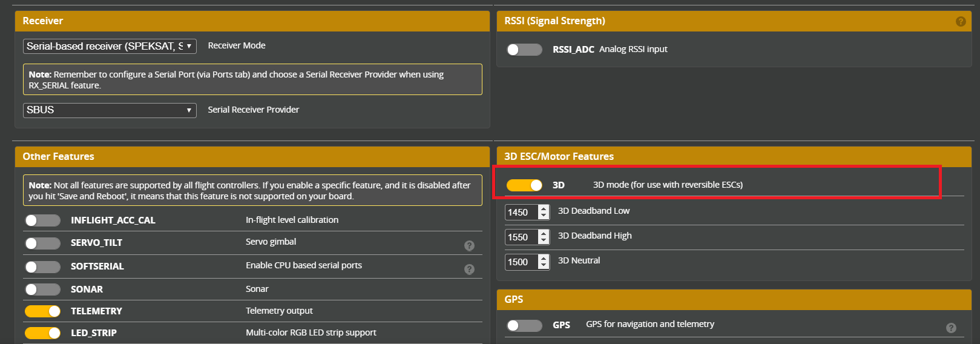The width and height of the screenshot is (980, 344).
Task: Enable the SERVO_TILT toggle
Action: [42, 243]
